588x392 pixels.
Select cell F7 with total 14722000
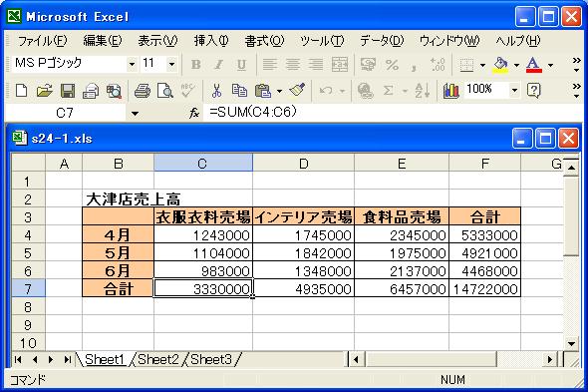click(x=485, y=288)
